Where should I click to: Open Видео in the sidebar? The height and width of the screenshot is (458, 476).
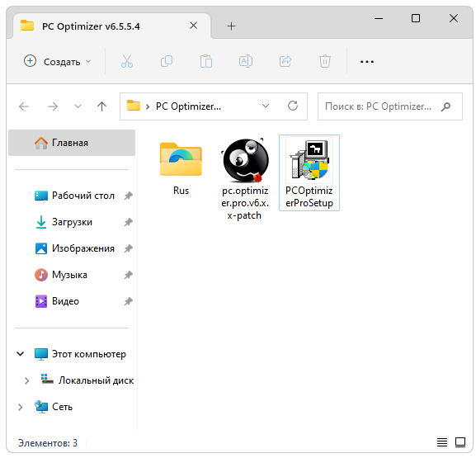click(x=57, y=301)
